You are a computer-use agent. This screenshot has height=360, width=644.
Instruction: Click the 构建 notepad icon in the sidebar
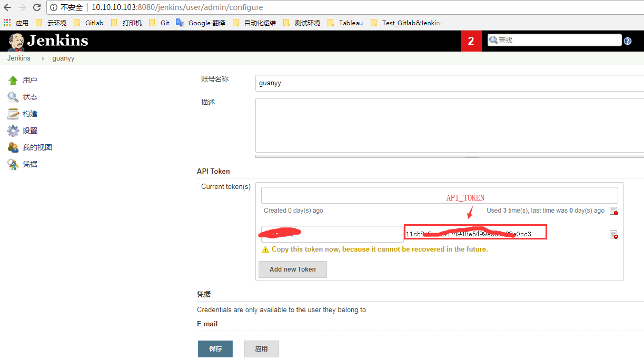pos(13,114)
